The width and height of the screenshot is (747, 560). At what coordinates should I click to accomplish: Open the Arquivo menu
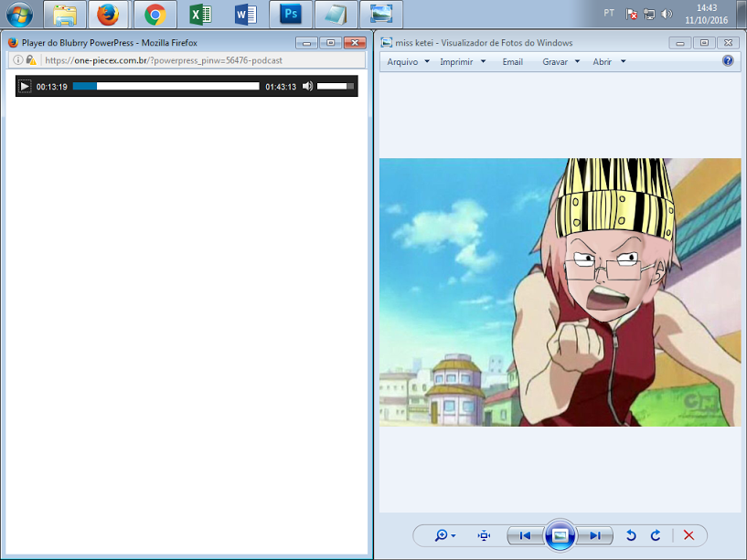408,61
